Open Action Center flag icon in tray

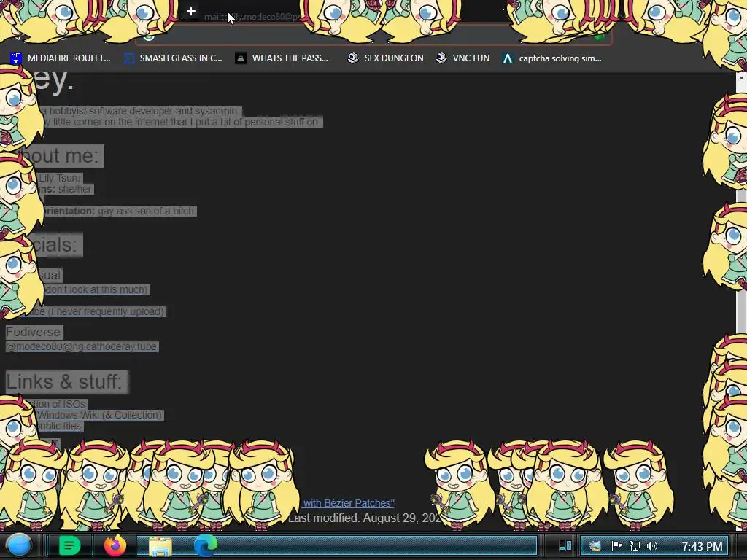pyautogui.click(x=616, y=546)
